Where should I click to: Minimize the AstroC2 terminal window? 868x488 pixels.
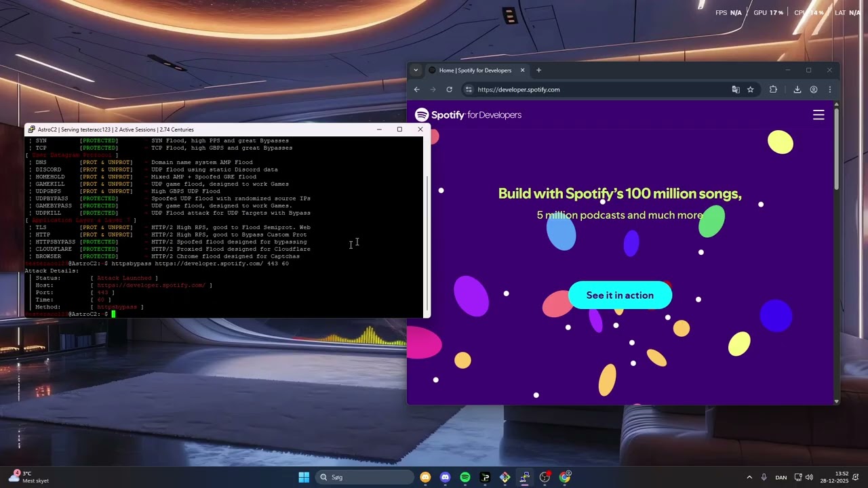pos(379,129)
